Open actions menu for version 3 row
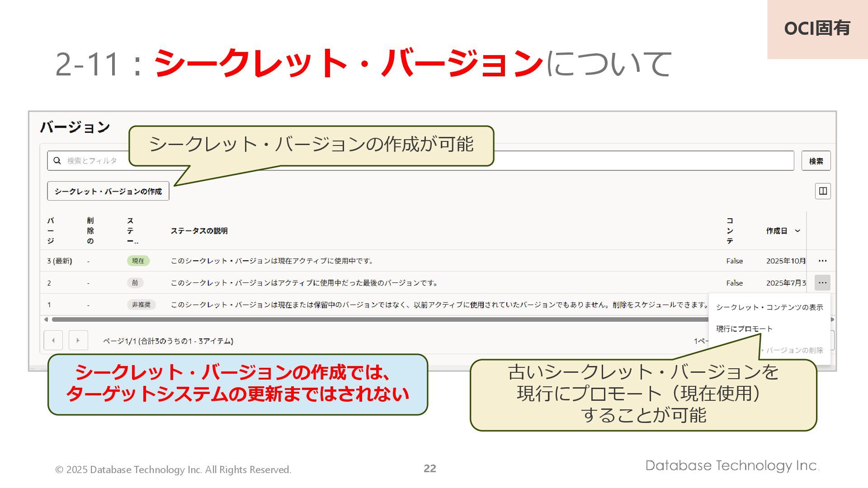The image size is (868, 488). [822, 261]
